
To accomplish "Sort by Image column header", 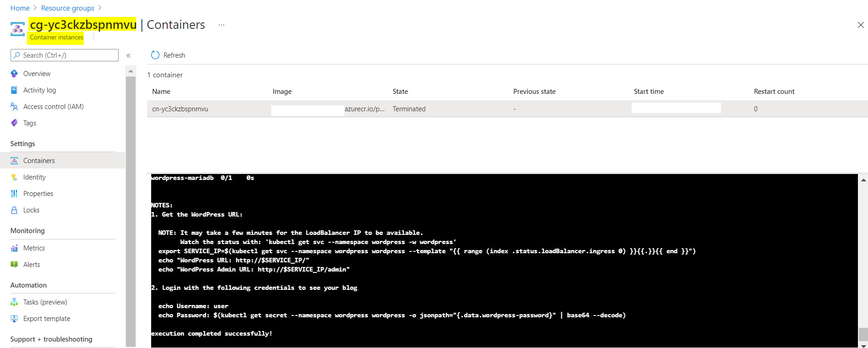I will (x=282, y=92).
